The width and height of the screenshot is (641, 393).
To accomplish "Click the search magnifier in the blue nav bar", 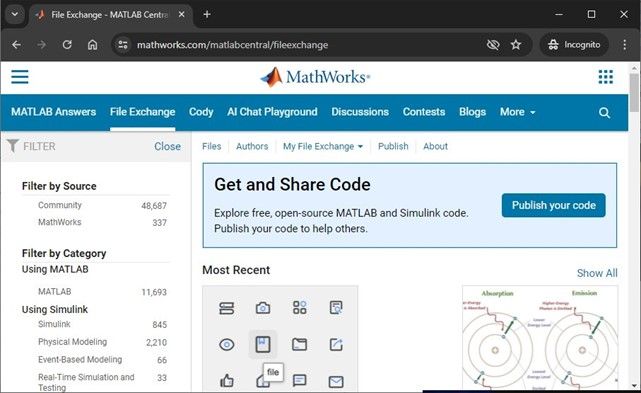I will tap(604, 112).
